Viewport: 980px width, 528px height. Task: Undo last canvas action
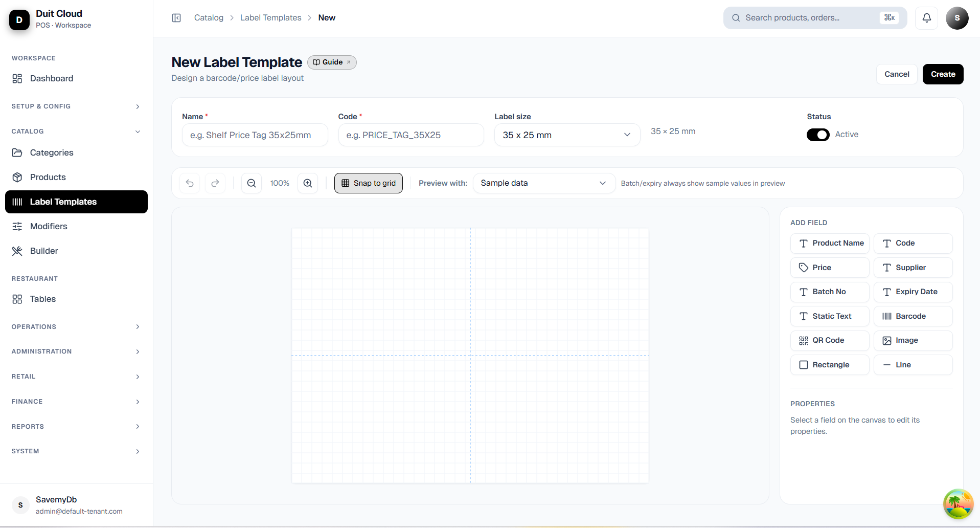[x=190, y=183]
